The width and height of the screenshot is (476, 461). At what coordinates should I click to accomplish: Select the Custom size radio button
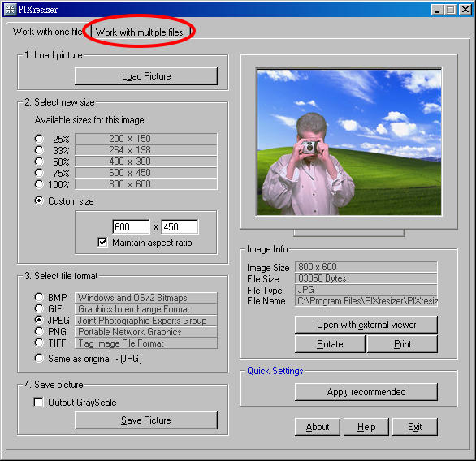pyautogui.click(x=39, y=201)
